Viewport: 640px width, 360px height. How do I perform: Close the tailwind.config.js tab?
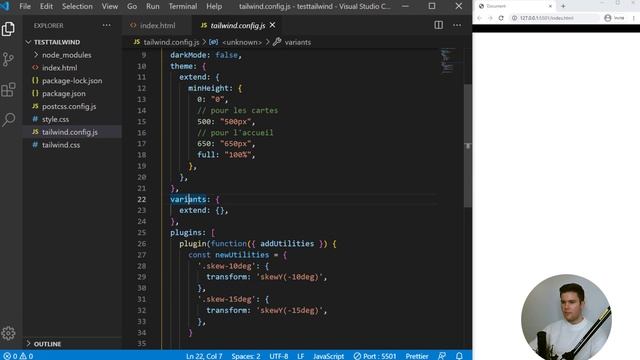272,25
